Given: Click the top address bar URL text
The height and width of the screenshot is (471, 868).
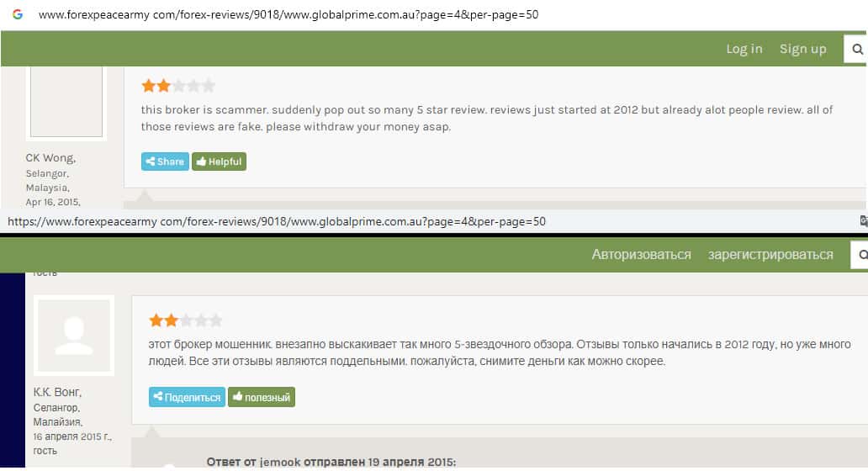Looking at the screenshot, I should [x=288, y=15].
